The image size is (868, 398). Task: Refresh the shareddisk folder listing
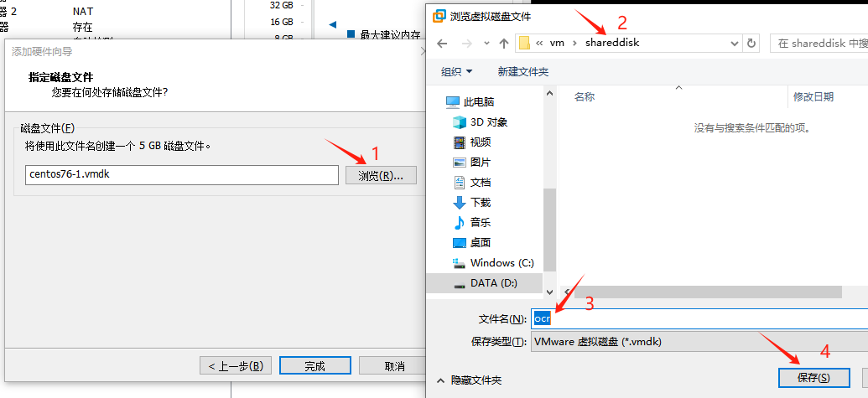751,43
